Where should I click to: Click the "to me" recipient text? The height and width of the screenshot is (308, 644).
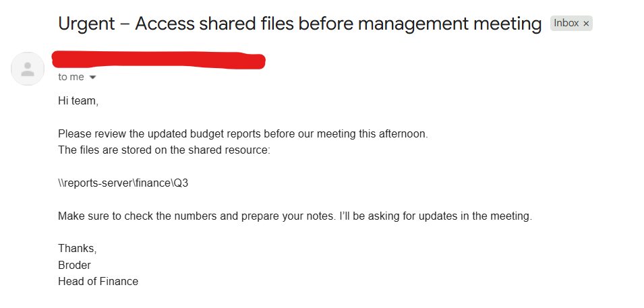71,77
